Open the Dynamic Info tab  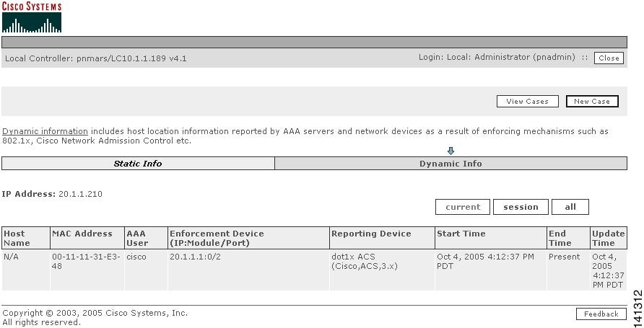coord(451,164)
